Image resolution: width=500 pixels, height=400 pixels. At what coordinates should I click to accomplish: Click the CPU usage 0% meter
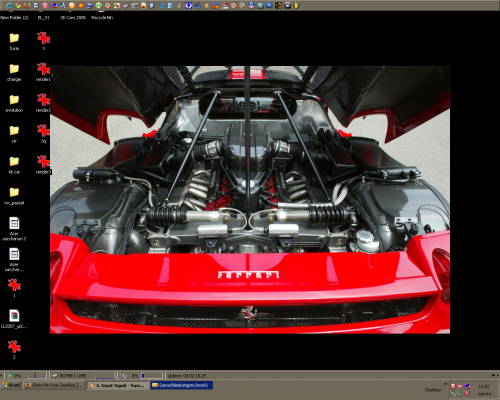click(15, 376)
